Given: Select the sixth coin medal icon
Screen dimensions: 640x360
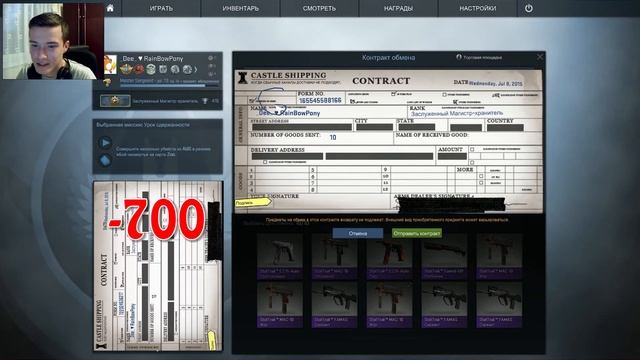Looking at the screenshot, I should [187, 69].
